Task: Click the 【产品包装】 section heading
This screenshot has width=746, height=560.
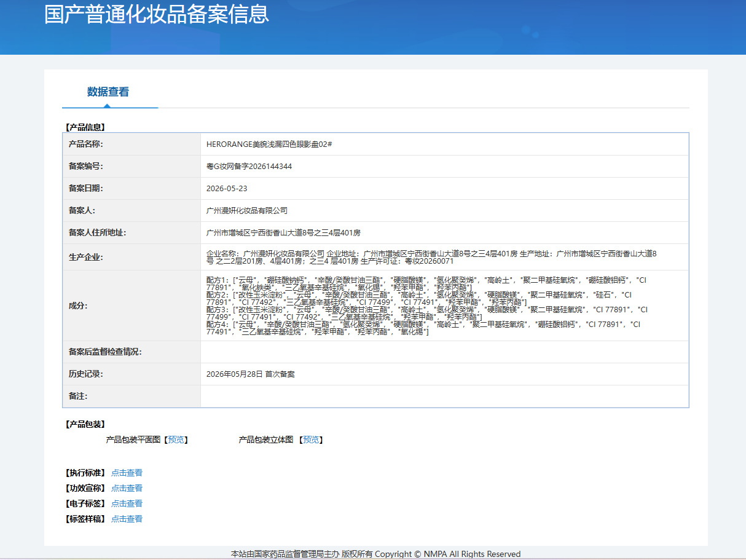Action: pyautogui.click(x=85, y=424)
